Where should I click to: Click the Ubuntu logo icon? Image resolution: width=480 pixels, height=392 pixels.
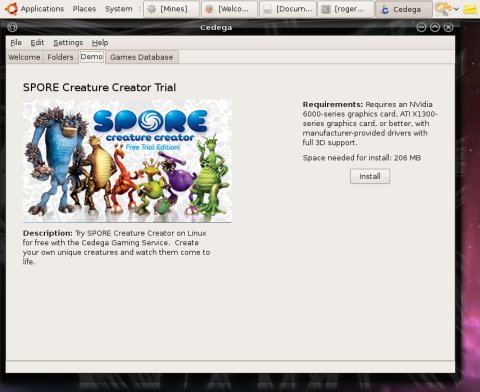pyautogui.click(x=11, y=9)
